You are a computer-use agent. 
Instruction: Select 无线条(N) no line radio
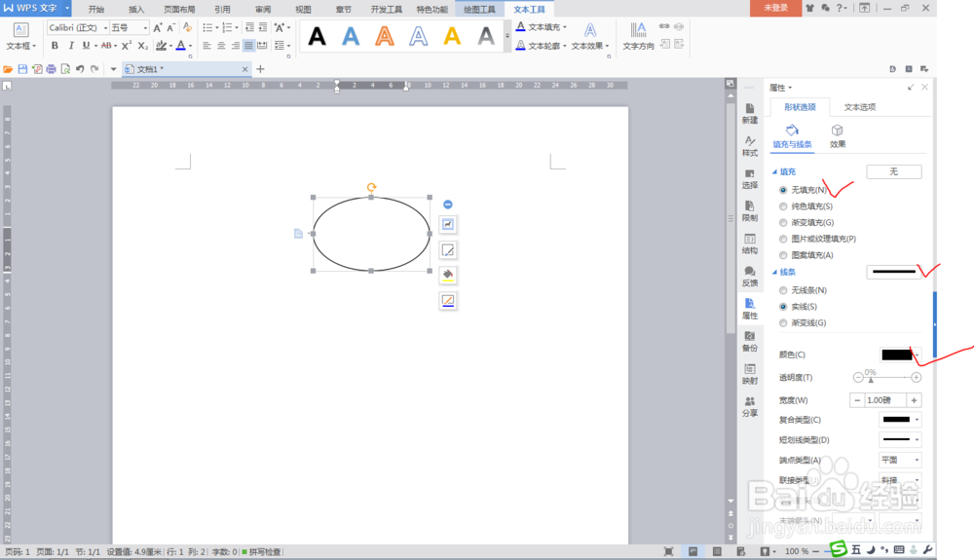point(783,290)
